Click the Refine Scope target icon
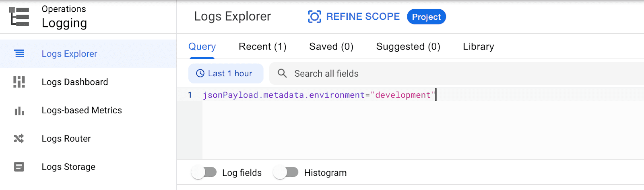 [x=314, y=17]
